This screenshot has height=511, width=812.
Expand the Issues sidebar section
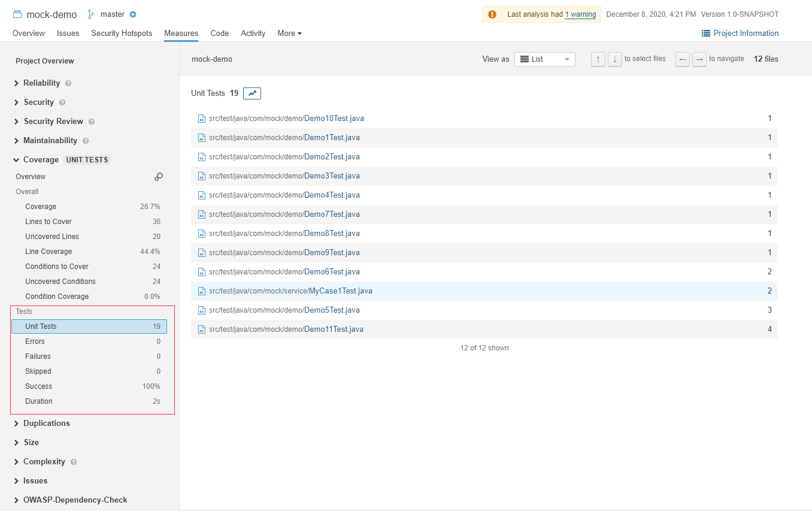[31, 481]
